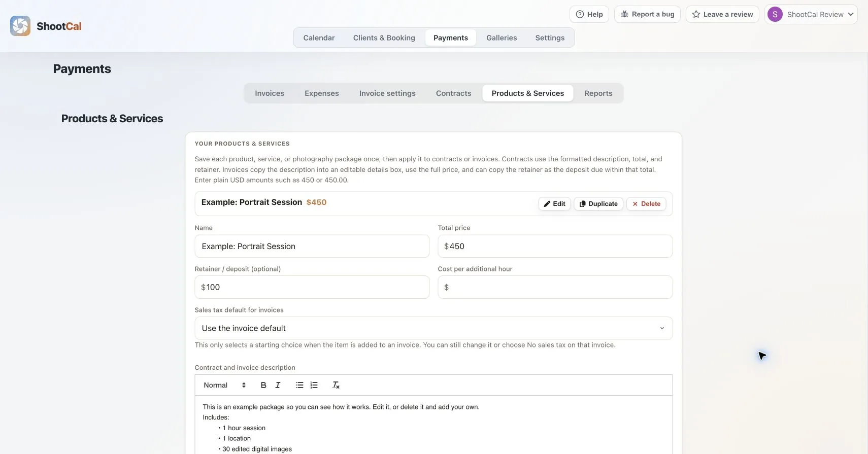The image size is (868, 454).
Task: Insert bulleted list in description editor
Action: 299,385
